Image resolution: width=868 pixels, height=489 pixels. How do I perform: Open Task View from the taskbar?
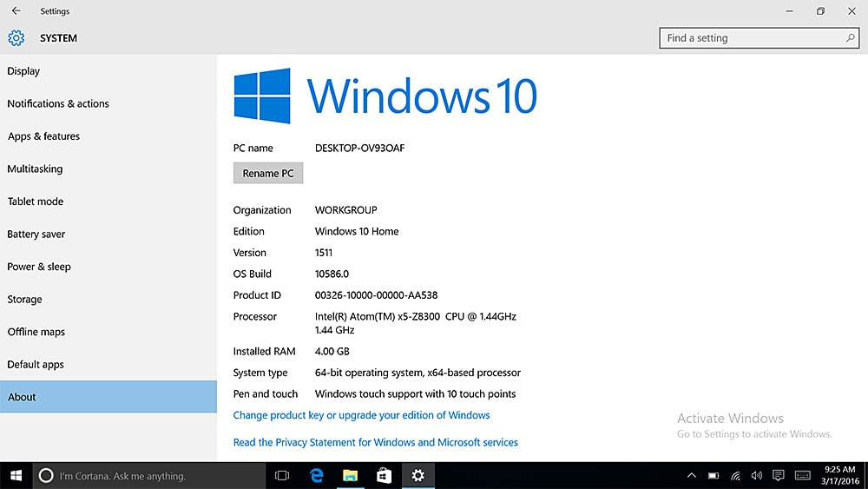[x=282, y=475]
